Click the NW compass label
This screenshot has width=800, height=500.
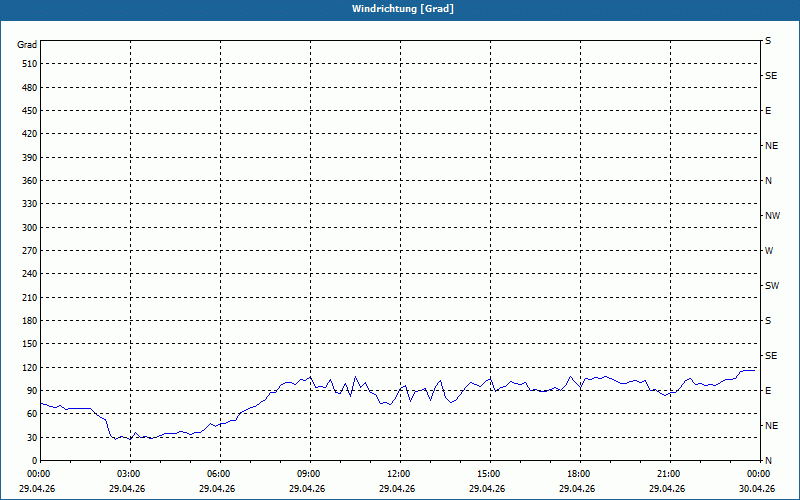[x=772, y=216]
